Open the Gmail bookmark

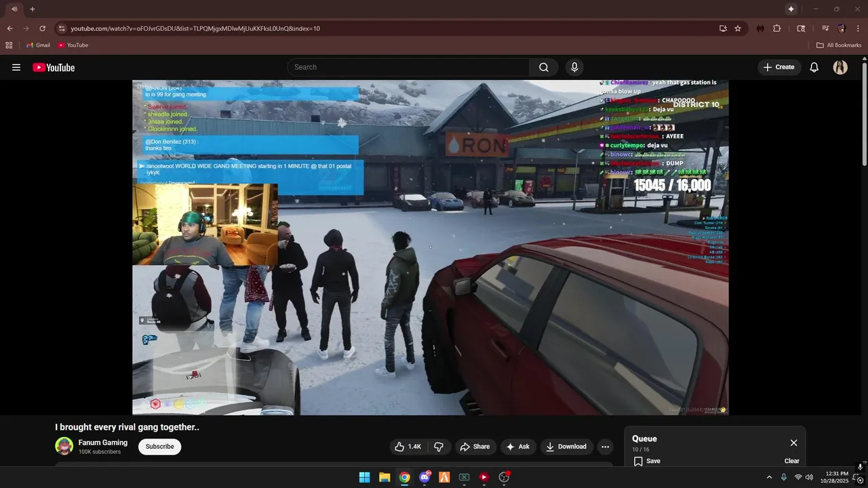[38, 45]
